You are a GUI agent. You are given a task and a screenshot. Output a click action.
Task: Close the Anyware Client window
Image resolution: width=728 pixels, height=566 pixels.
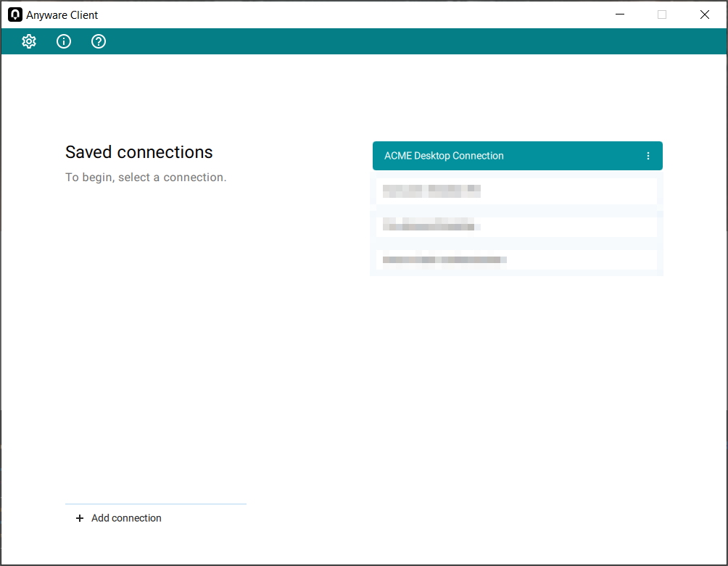coord(704,14)
